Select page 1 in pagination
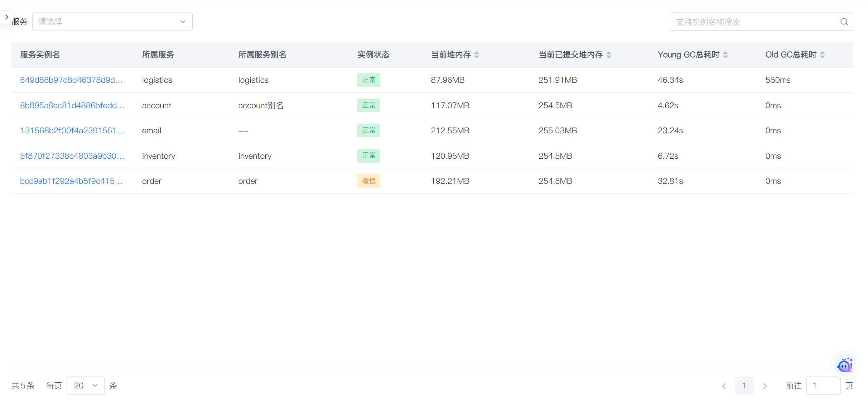Image resolution: width=868 pixels, height=402 pixels. 744,386
